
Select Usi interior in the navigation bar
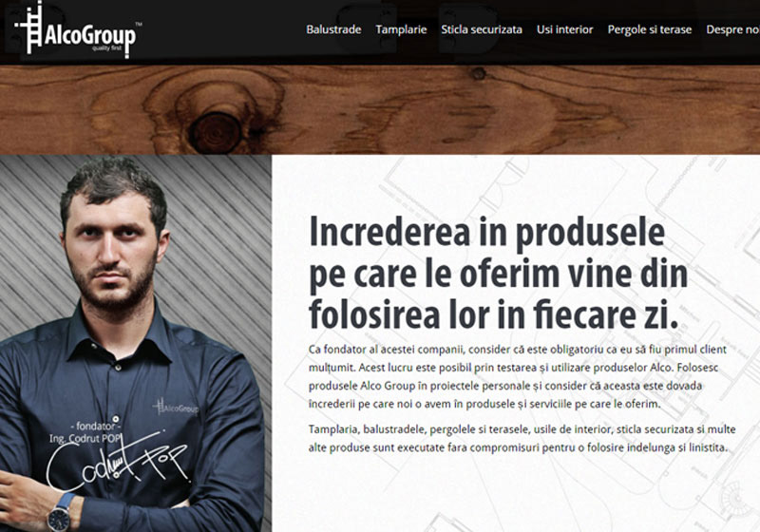pyautogui.click(x=564, y=29)
